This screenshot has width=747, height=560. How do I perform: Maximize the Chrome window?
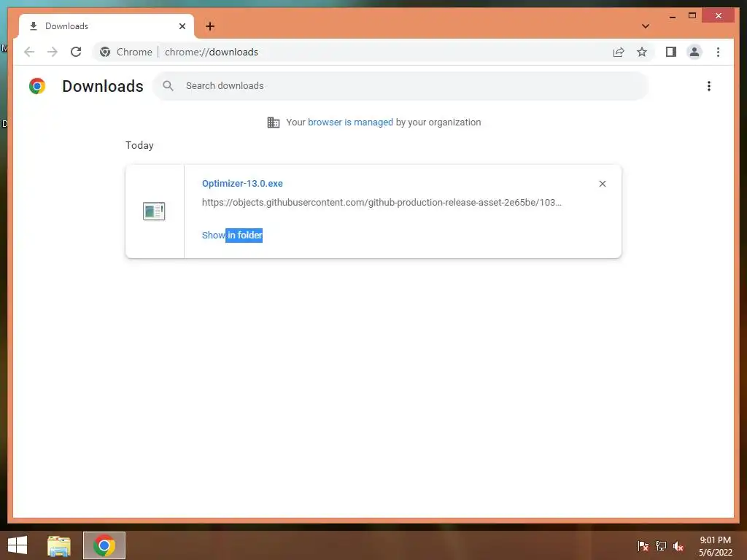[x=692, y=16]
